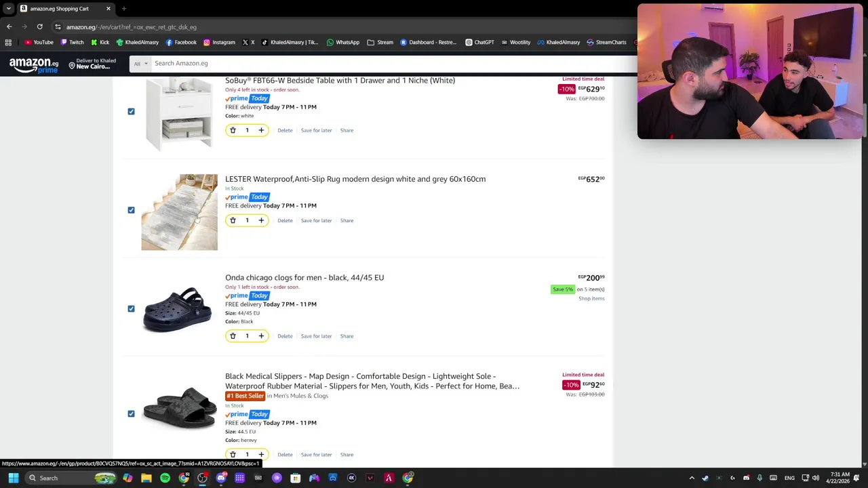Switch to the amazon.eg Shopping Cart tab

coord(64,8)
